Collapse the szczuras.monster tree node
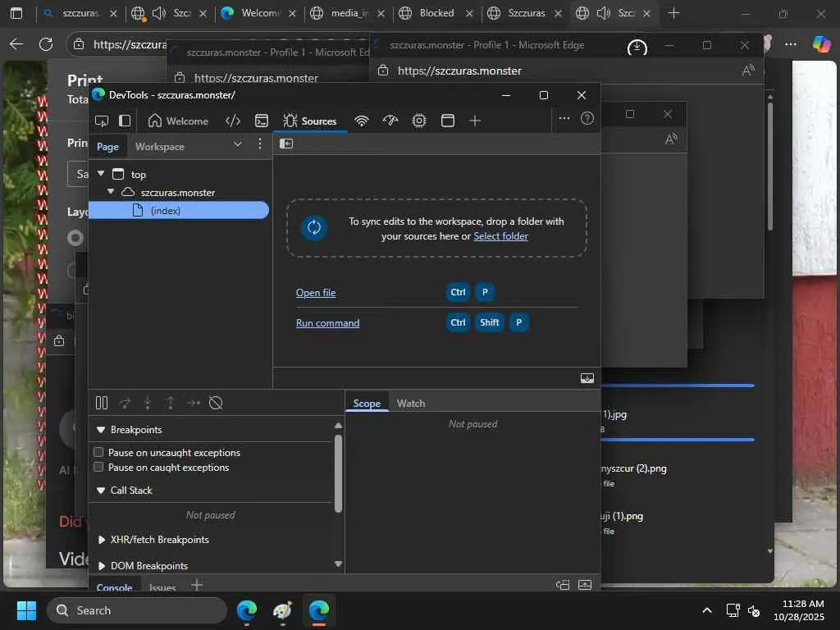The image size is (840, 630). [111, 192]
